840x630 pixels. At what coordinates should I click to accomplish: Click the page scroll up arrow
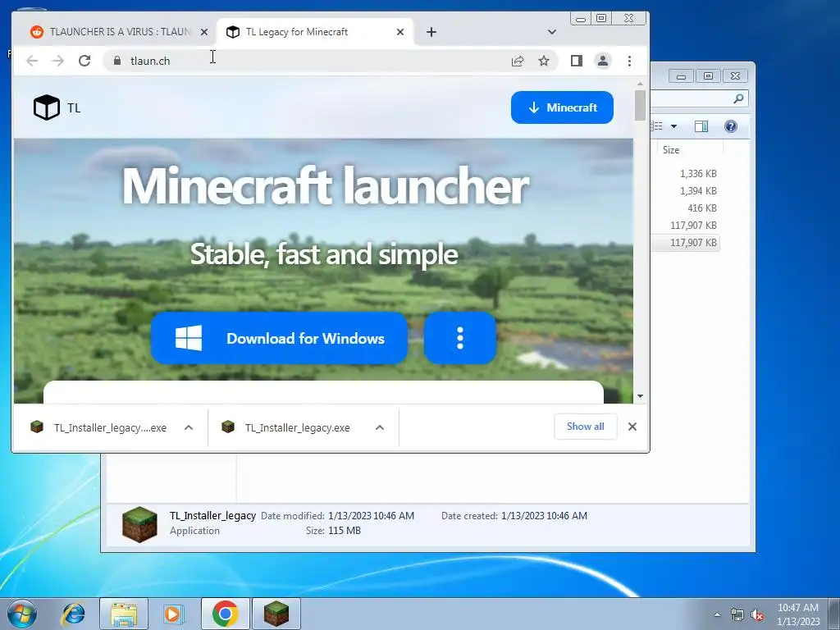tap(640, 84)
